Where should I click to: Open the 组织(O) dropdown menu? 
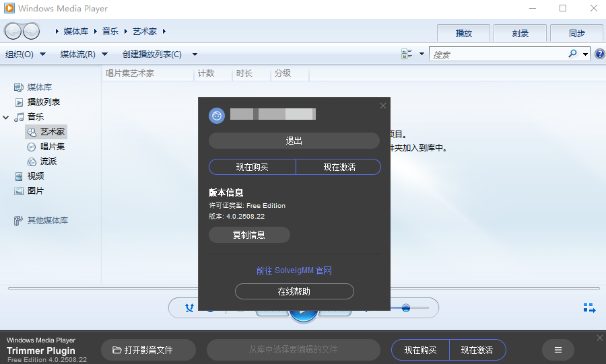click(26, 54)
